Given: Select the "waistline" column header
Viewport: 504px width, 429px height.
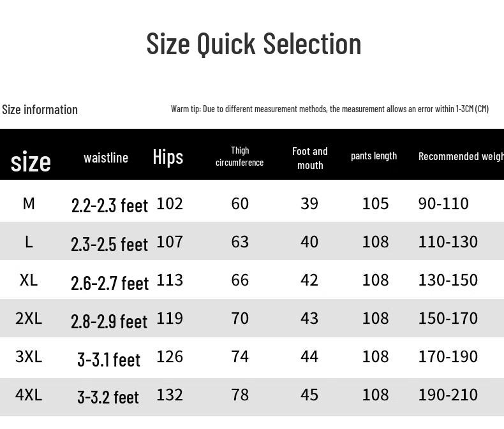Looking at the screenshot, I should coord(106,157).
